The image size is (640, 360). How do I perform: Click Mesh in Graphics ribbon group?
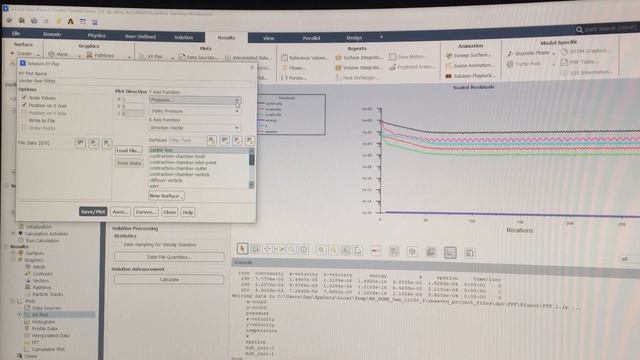[x=58, y=54]
